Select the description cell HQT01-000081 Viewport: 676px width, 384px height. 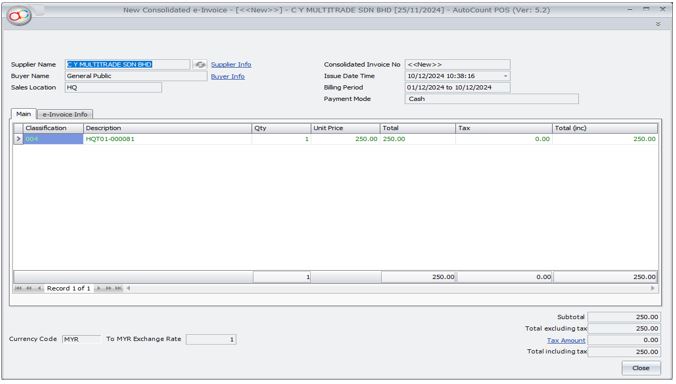[x=167, y=139]
